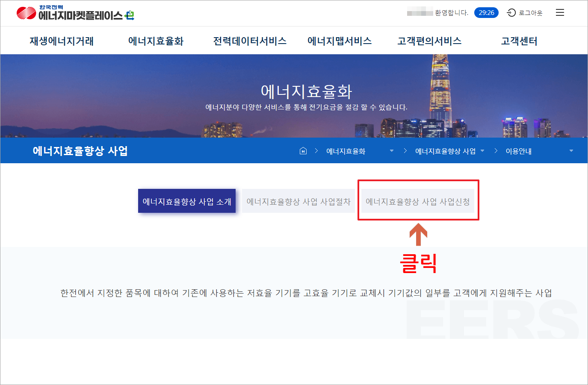Click the logout arrow-circle icon
This screenshot has width=588, height=385.
pyautogui.click(x=511, y=13)
